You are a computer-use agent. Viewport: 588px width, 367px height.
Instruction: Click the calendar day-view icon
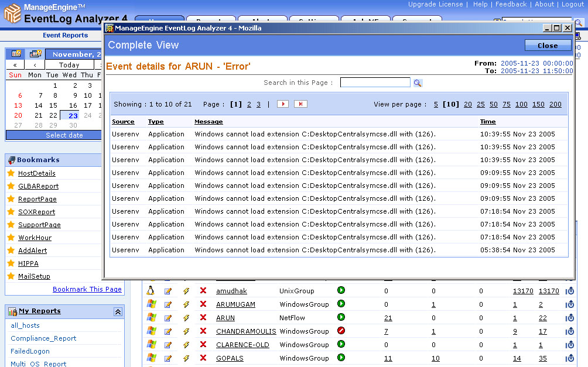(16, 54)
